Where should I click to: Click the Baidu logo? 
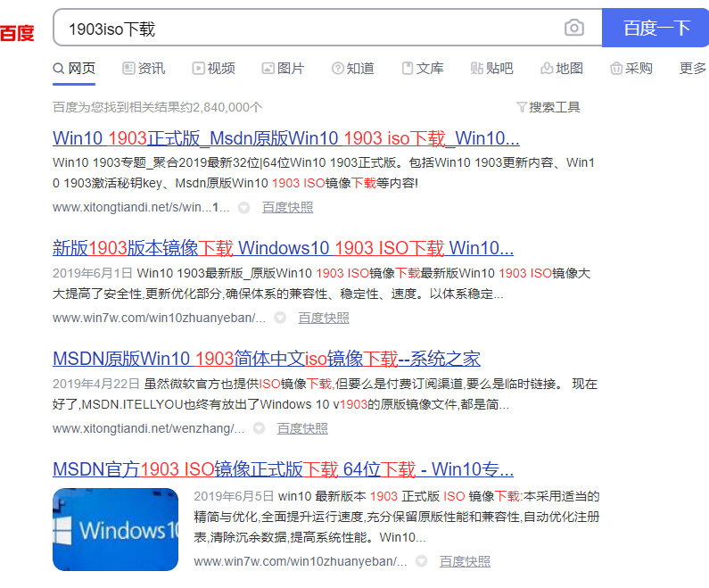pos(16,34)
